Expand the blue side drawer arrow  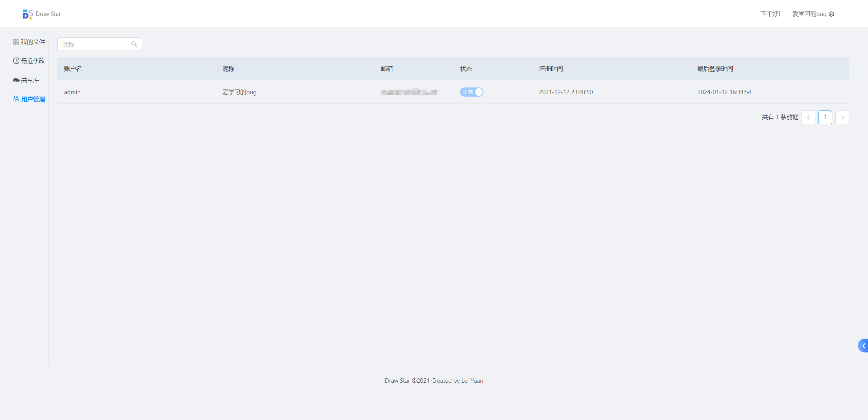pyautogui.click(x=863, y=346)
